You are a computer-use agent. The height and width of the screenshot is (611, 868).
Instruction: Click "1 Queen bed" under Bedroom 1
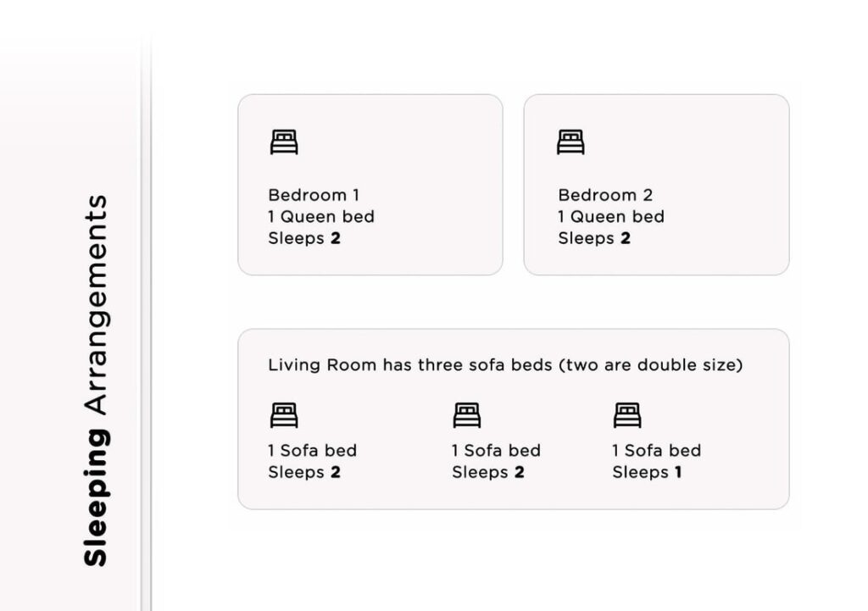(x=321, y=217)
